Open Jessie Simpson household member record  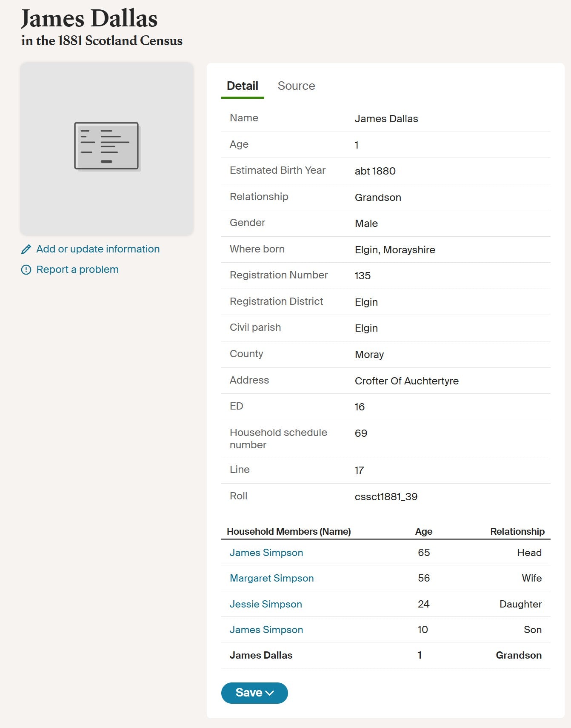tap(266, 604)
